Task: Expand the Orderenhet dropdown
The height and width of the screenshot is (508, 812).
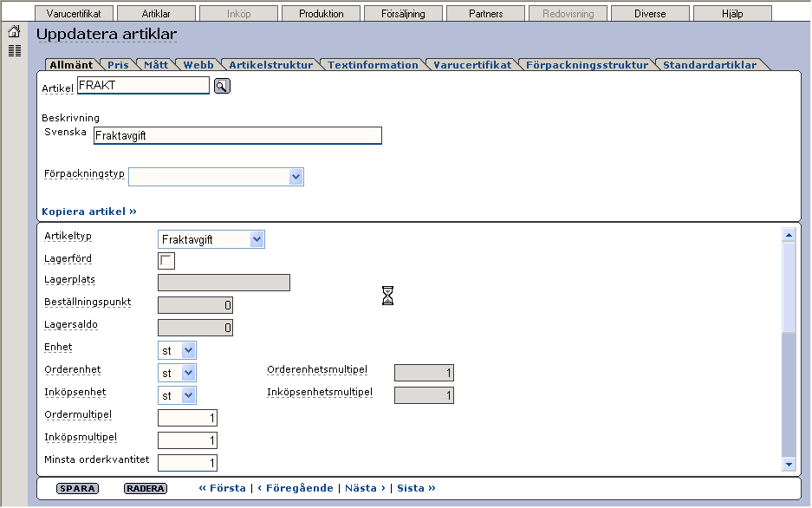Action: click(x=177, y=373)
